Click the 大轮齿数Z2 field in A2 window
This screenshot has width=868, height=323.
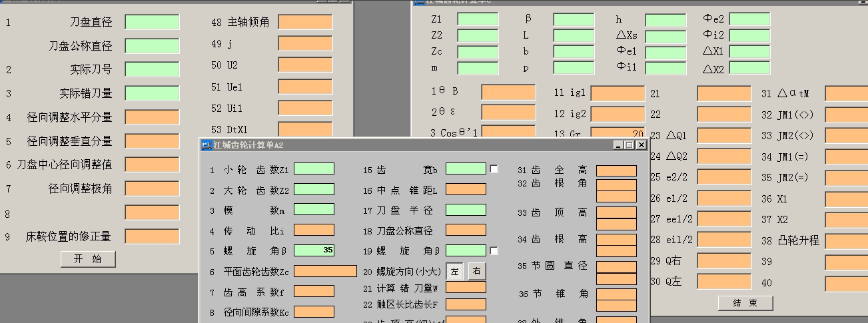click(x=314, y=190)
